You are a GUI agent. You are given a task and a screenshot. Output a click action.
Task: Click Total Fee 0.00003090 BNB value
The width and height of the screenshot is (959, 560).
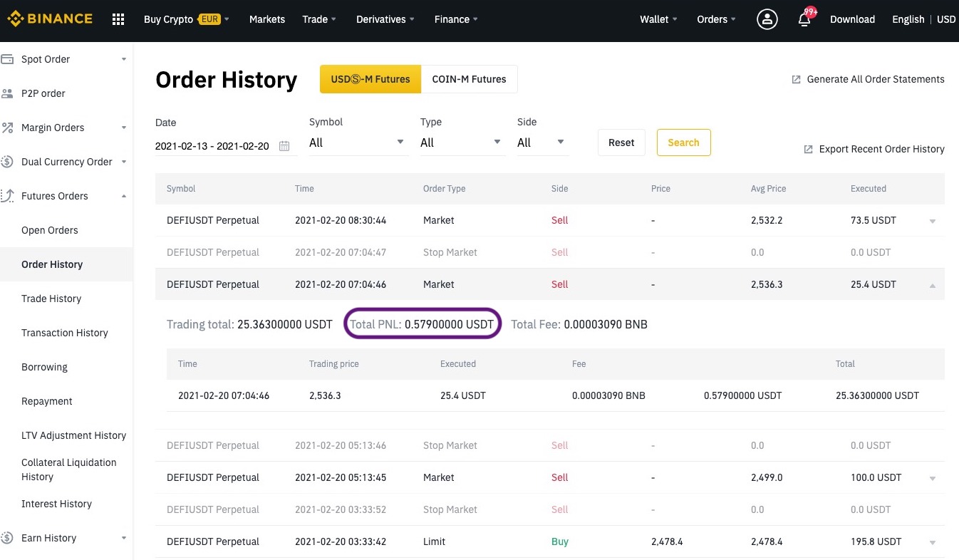pyautogui.click(x=579, y=324)
